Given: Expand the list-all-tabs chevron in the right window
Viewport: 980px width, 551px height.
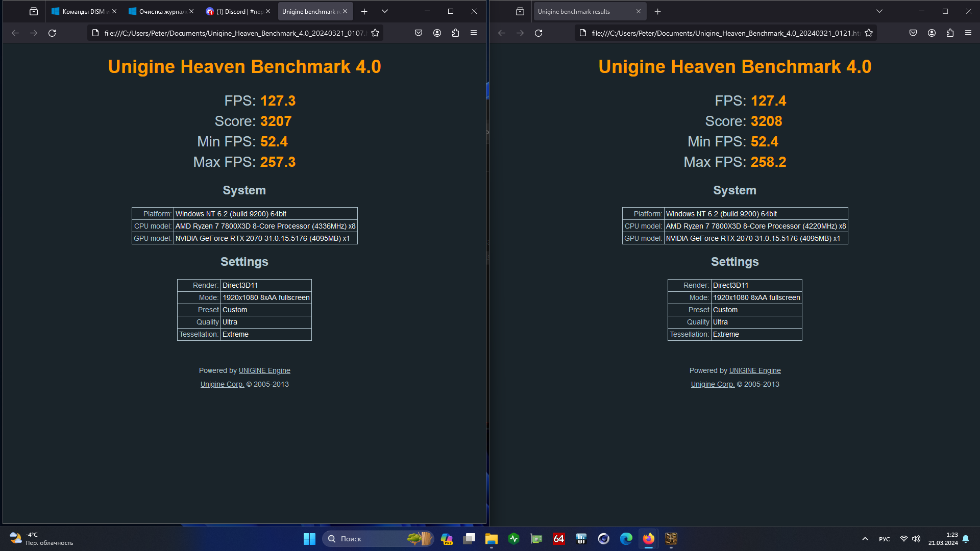Looking at the screenshot, I should 879,11.
